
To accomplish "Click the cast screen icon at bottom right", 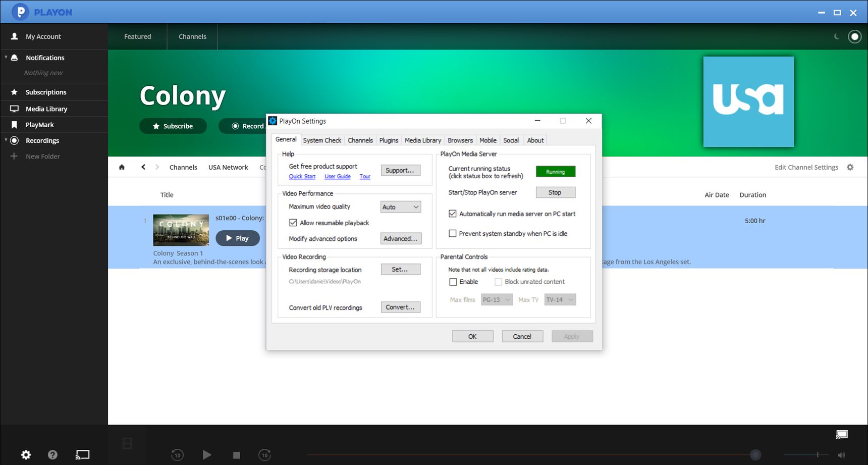I will coord(842,434).
